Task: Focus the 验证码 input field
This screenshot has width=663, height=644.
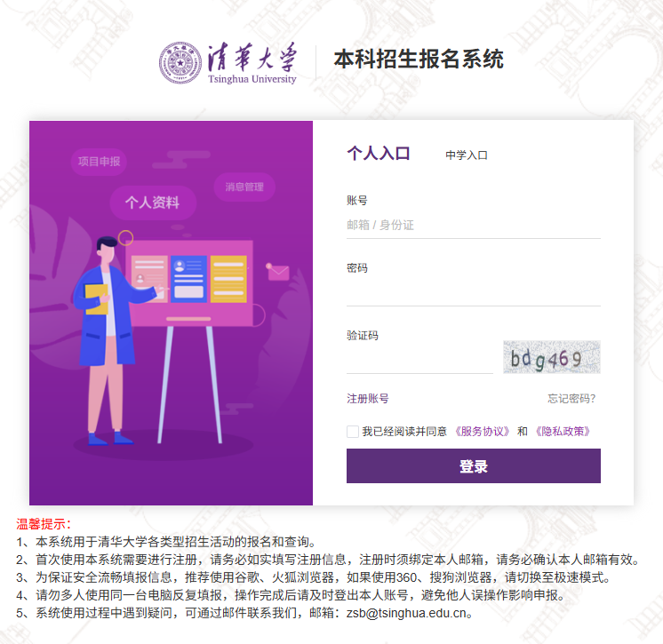Action: tap(419, 361)
